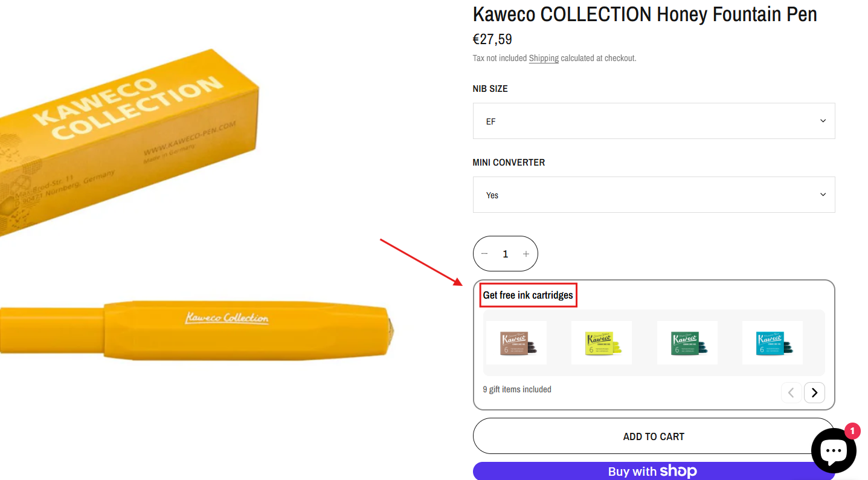Decrease quantity with the minus button
The image size is (868, 480).
(x=484, y=254)
